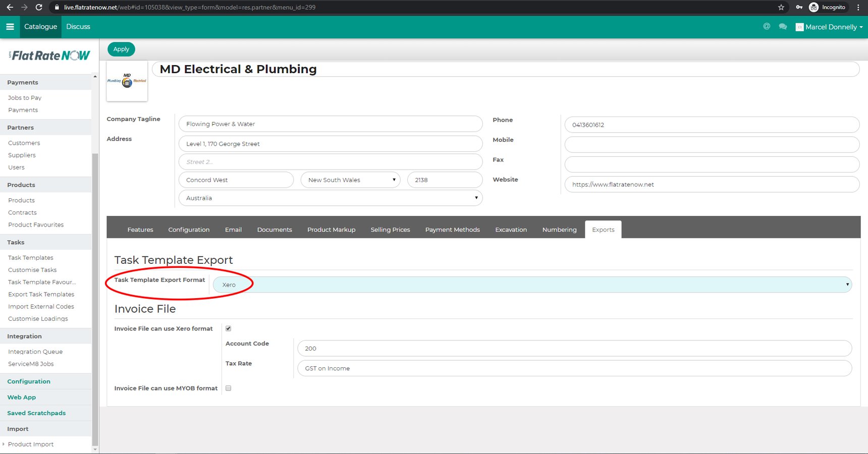Click the Apply button
The image size is (868, 454).
[121, 49]
